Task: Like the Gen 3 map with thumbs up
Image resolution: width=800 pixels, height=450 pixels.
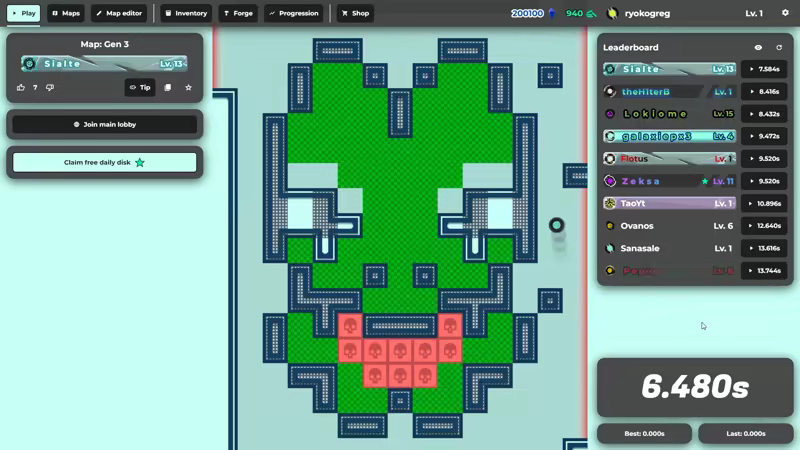Action: (21, 88)
